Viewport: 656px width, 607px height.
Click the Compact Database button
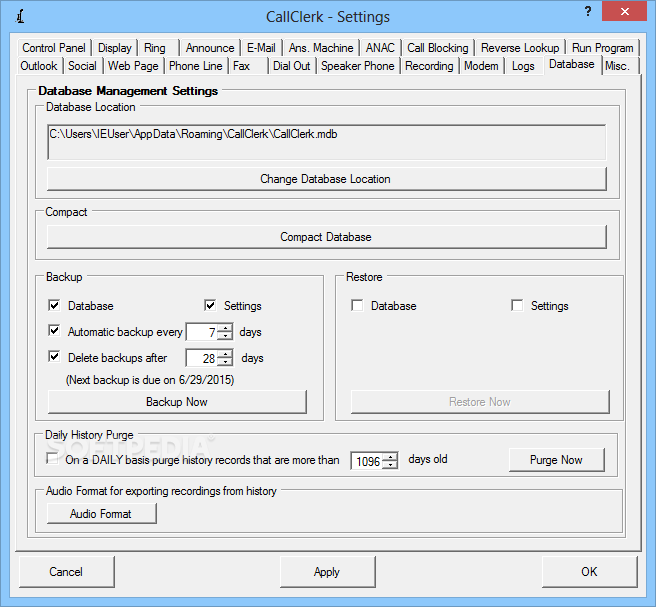pos(326,237)
